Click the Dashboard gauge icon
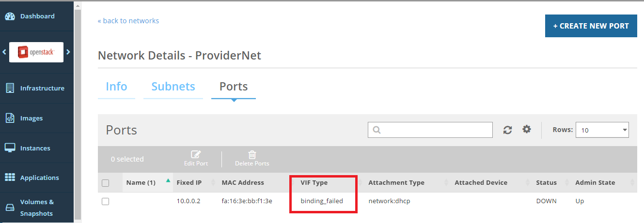This screenshot has width=644, height=223. click(x=10, y=16)
